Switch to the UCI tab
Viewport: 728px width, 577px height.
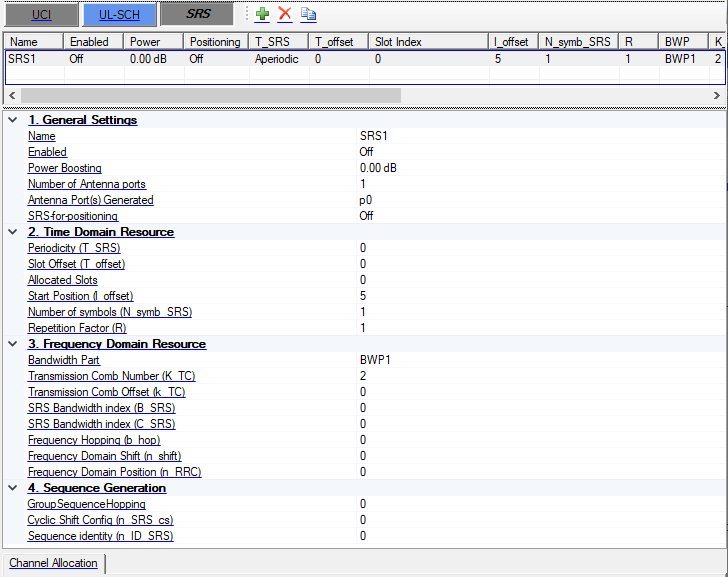point(41,14)
